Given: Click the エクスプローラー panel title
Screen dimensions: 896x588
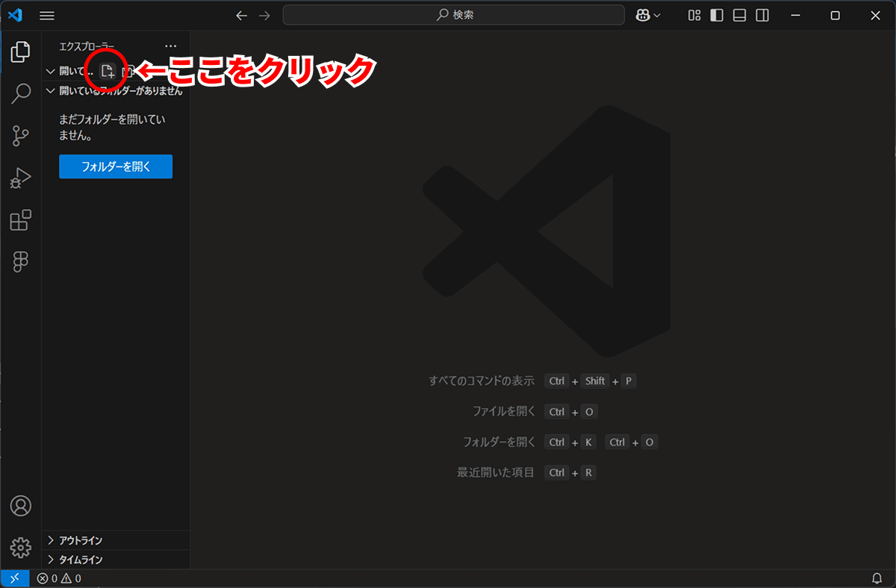Looking at the screenshot, I should (87, 46).
